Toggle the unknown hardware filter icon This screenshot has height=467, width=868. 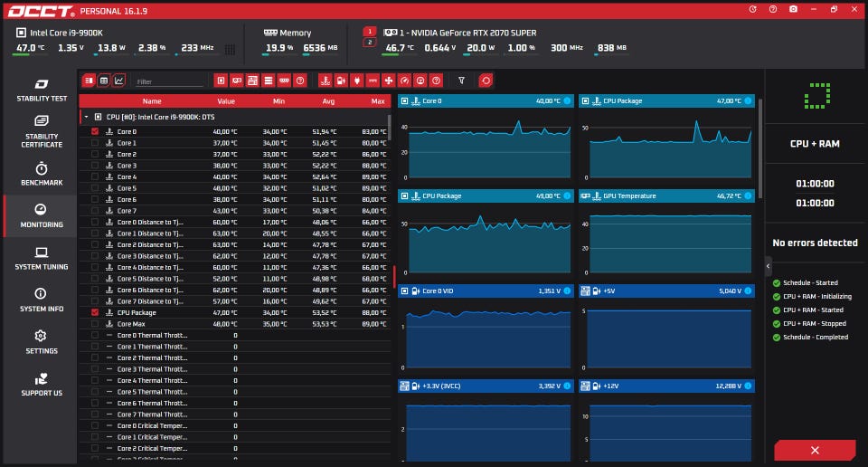[300, 81]
